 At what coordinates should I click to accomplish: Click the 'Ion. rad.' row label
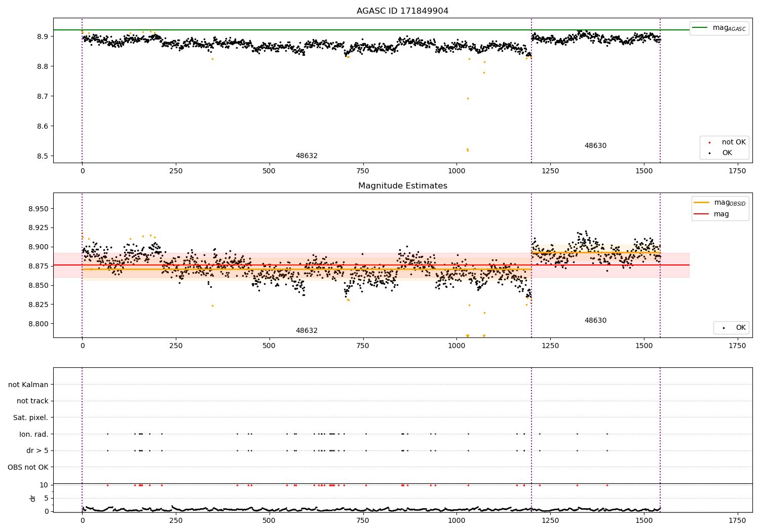click(x=34, y=434)
